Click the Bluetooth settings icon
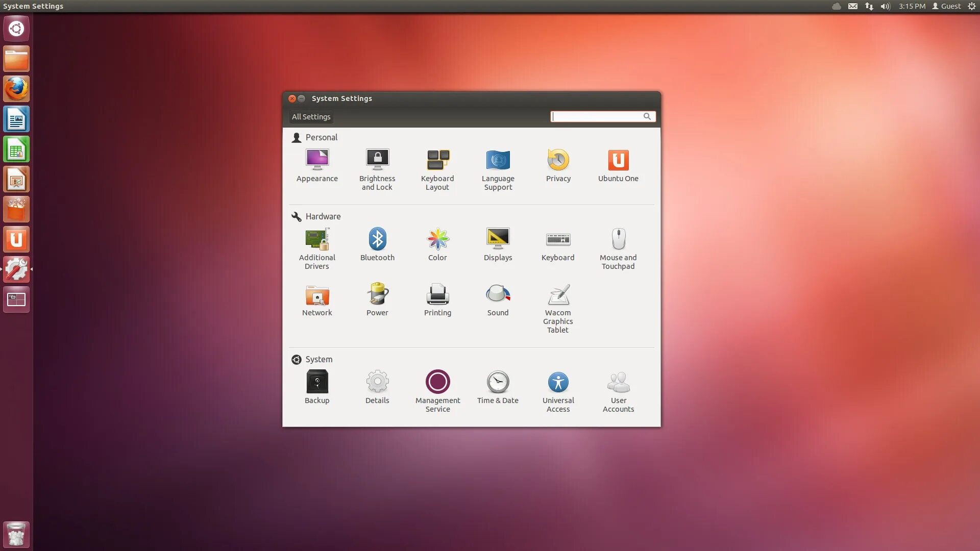980x551 pixels. [377, 239]
